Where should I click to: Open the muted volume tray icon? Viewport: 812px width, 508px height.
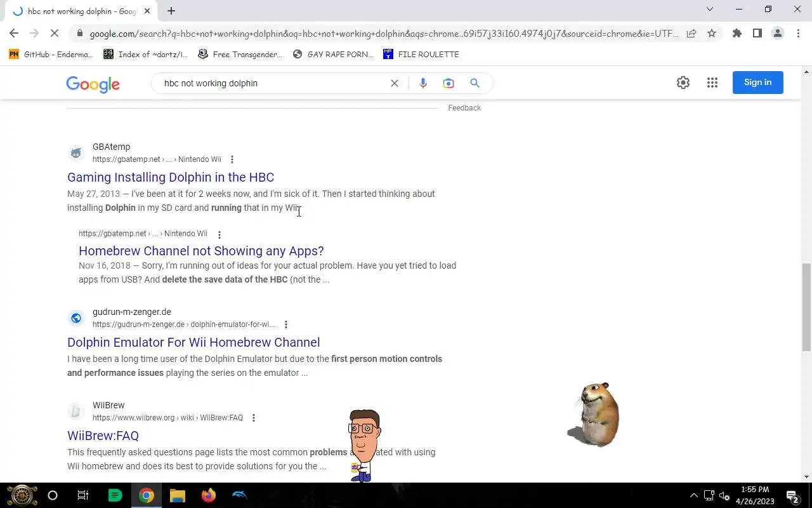[724, 495]
